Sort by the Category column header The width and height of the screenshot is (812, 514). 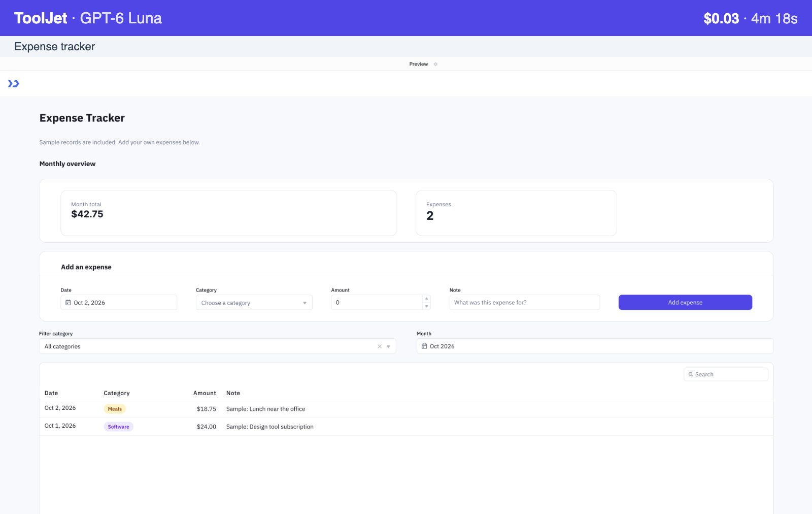[x=117, y=393]
